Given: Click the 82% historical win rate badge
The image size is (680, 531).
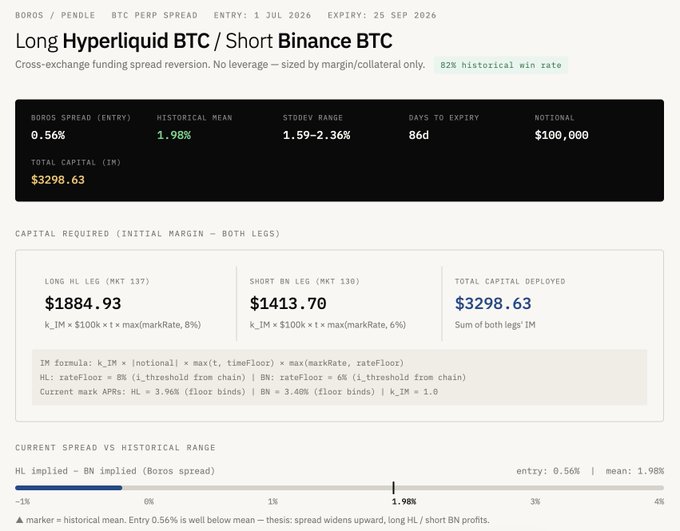Looking at the screenshot, I should [x=501, y=65].
